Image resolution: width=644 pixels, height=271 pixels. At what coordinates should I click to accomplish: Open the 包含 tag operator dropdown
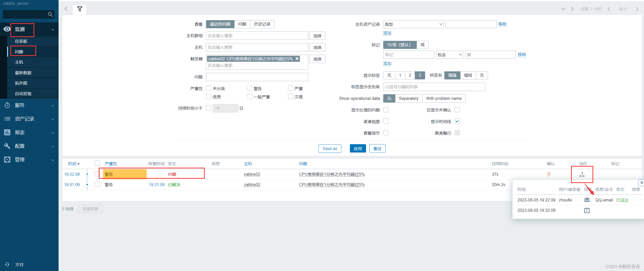pos(449,55)
